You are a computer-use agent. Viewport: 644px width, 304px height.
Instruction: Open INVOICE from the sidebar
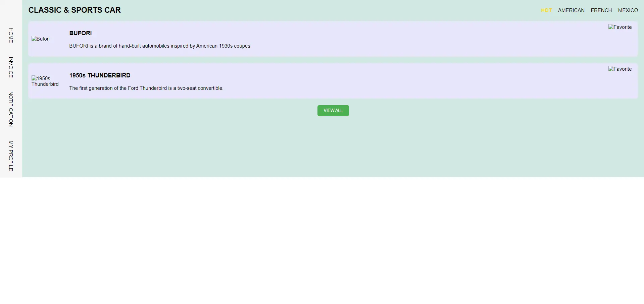11,67
